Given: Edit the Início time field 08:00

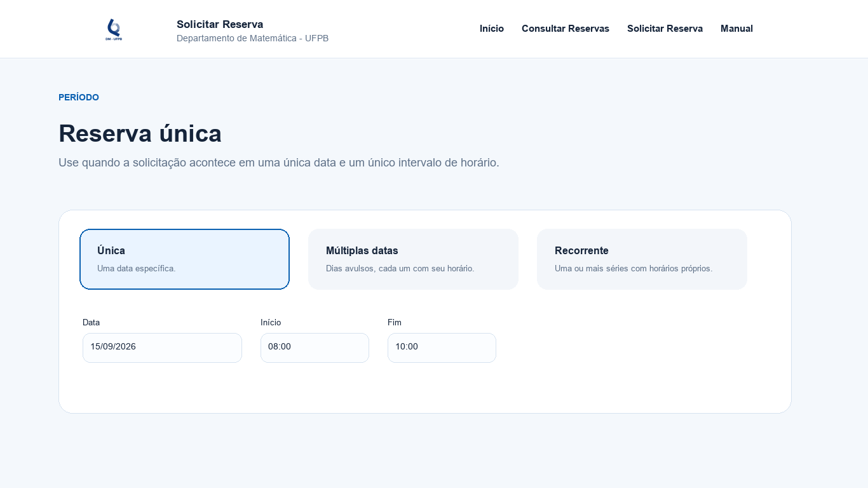Looking at the screenshot, I should click(315, 348).
